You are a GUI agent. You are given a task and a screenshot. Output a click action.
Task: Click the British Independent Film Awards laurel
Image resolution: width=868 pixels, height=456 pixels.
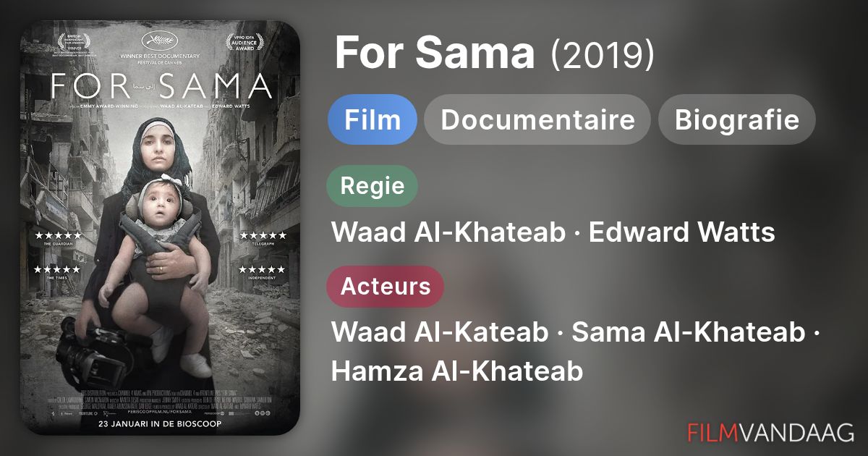coord(73,45)
